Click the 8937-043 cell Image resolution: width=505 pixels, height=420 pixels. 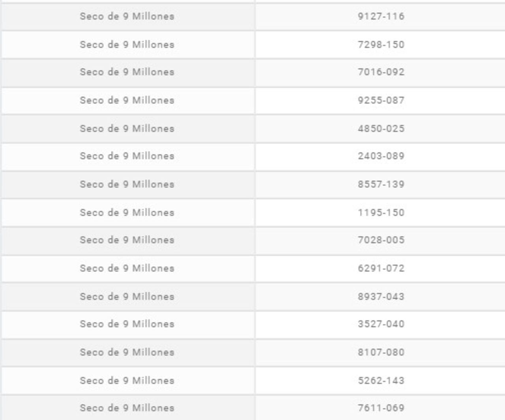tap(381, 297)
